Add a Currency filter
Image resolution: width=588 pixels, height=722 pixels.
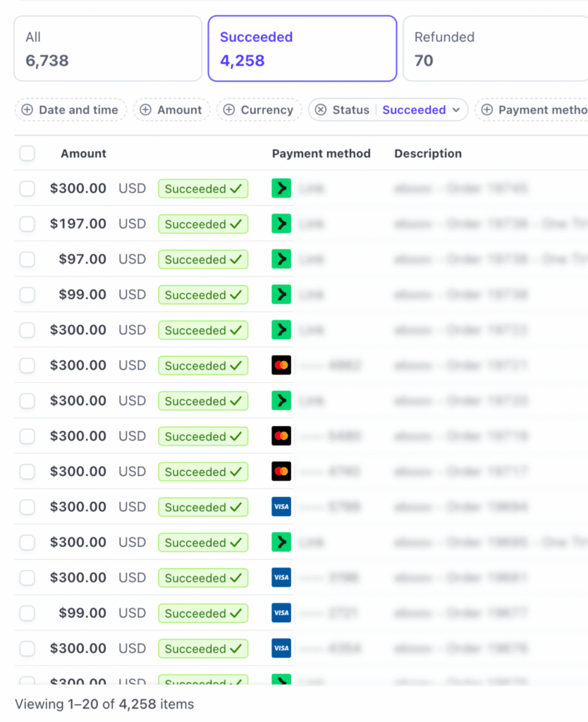267,110
